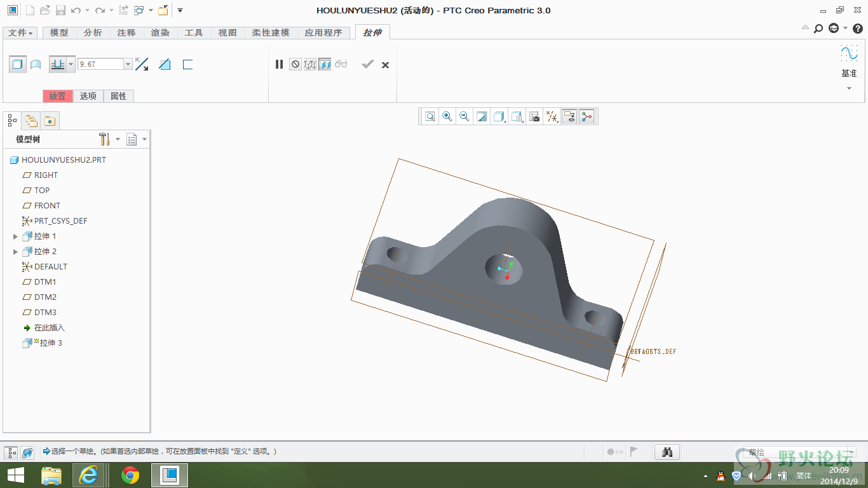Switch extrude to surface mode
Image resolution: width=868 pixels, height=488 pixels.
[36, 64]
